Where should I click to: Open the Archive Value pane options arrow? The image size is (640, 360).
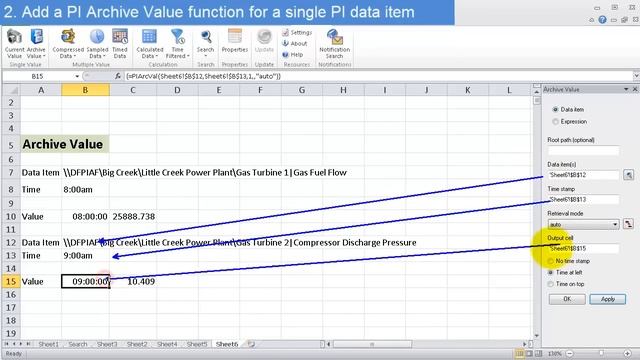[626, 89]
